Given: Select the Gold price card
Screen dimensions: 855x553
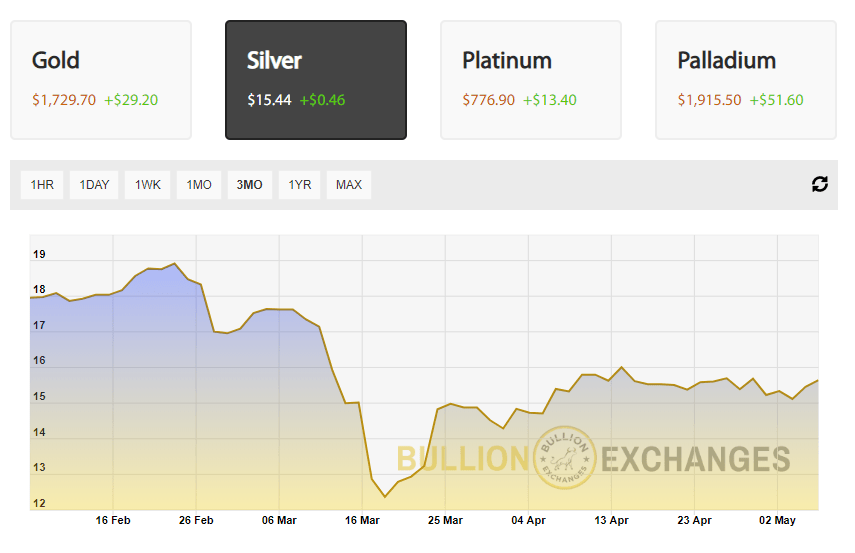Looking at the screenshot, I should [x=101, y=80].
